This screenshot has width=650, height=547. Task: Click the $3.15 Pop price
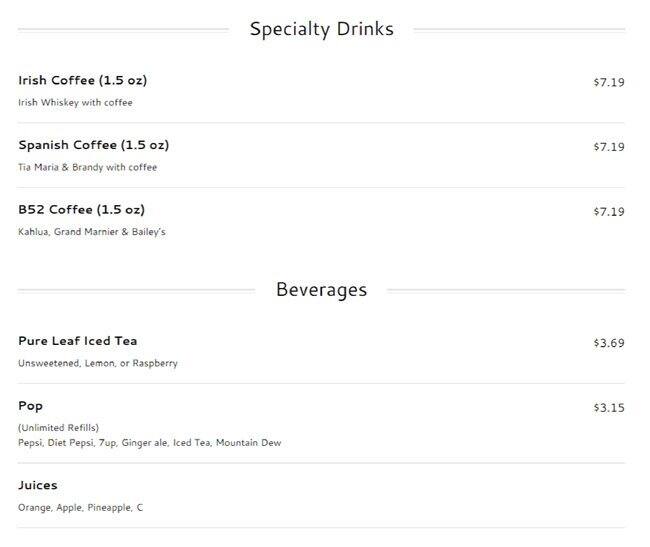pyautogui.click(x=608, y=407)
